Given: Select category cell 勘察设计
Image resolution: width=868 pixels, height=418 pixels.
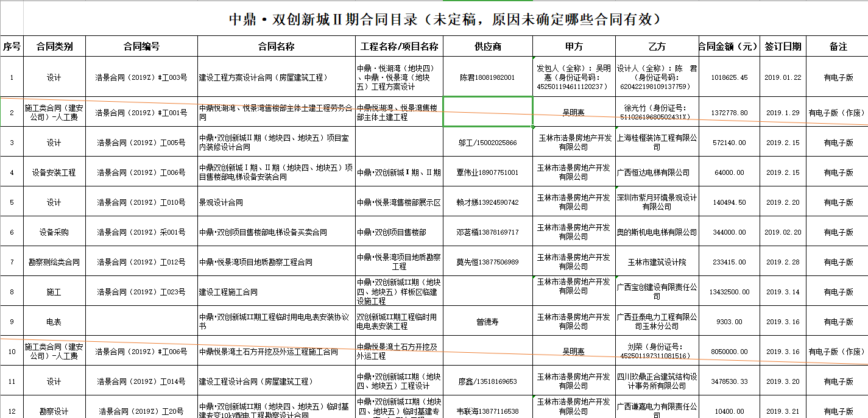Looking at the screenshot, I should 55,407.
